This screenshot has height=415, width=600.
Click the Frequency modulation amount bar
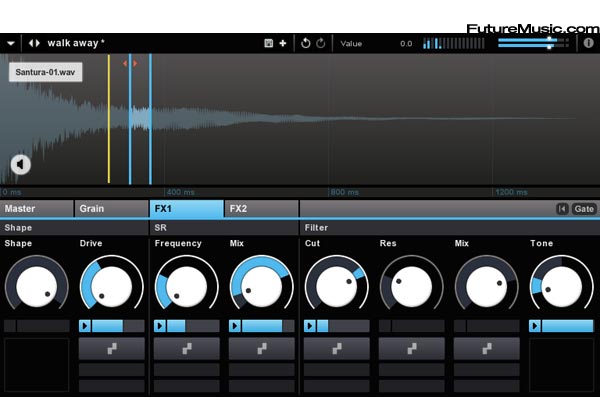193,326
